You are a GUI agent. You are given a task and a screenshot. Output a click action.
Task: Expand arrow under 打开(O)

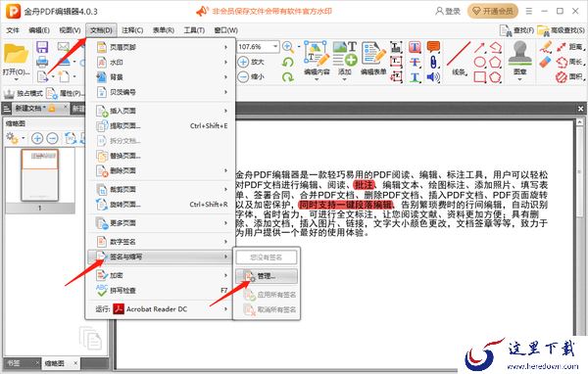(16, 79)
